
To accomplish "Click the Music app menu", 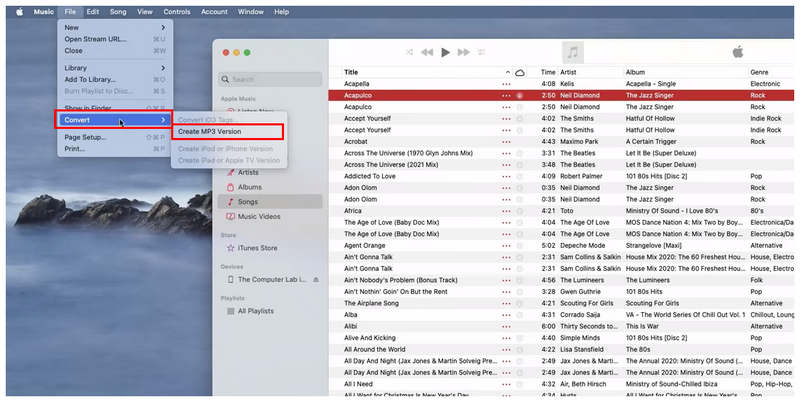I will [x=44, y=12].
